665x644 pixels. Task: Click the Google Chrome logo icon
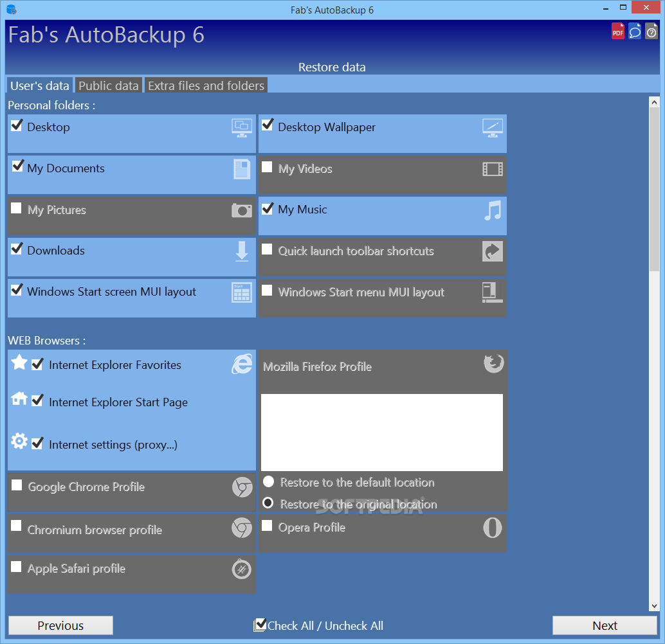[242, 487]
